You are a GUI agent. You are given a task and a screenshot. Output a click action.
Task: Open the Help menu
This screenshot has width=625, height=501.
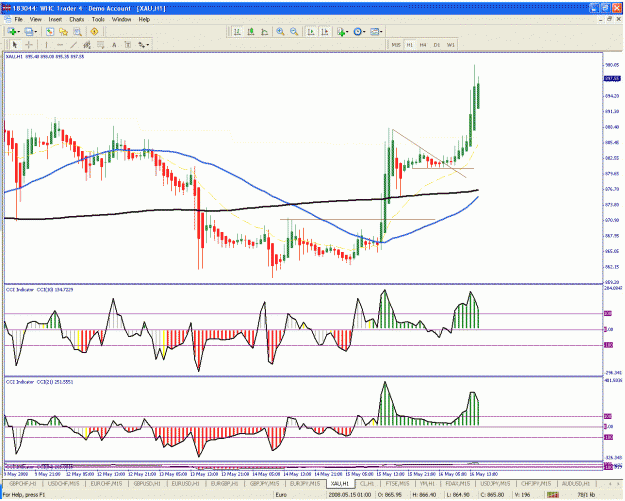[x=144, y=19]
